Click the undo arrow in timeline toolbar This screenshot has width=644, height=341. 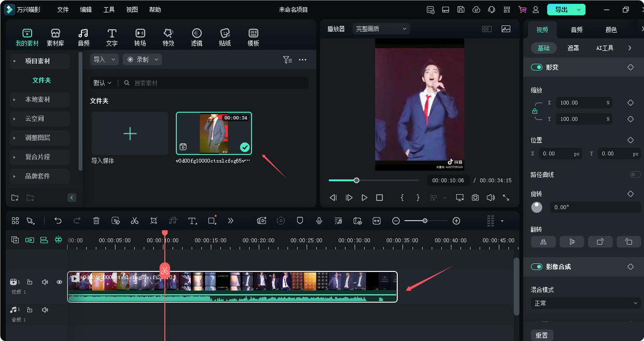[58, 221]
